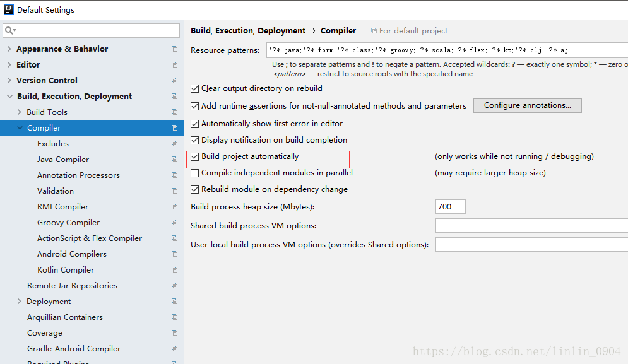Toggle Automatically show first error in editor
Screen dimensions: 628x364
coord(194,124)
